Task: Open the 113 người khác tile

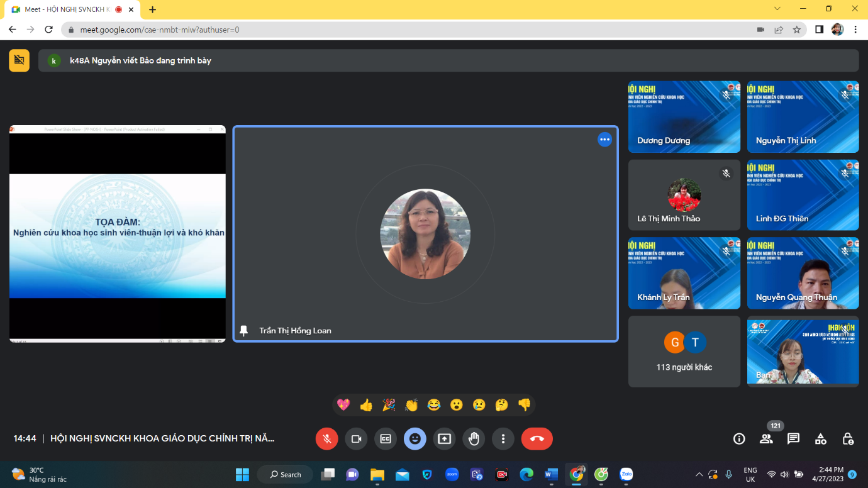Action: [x=684, y=352]
